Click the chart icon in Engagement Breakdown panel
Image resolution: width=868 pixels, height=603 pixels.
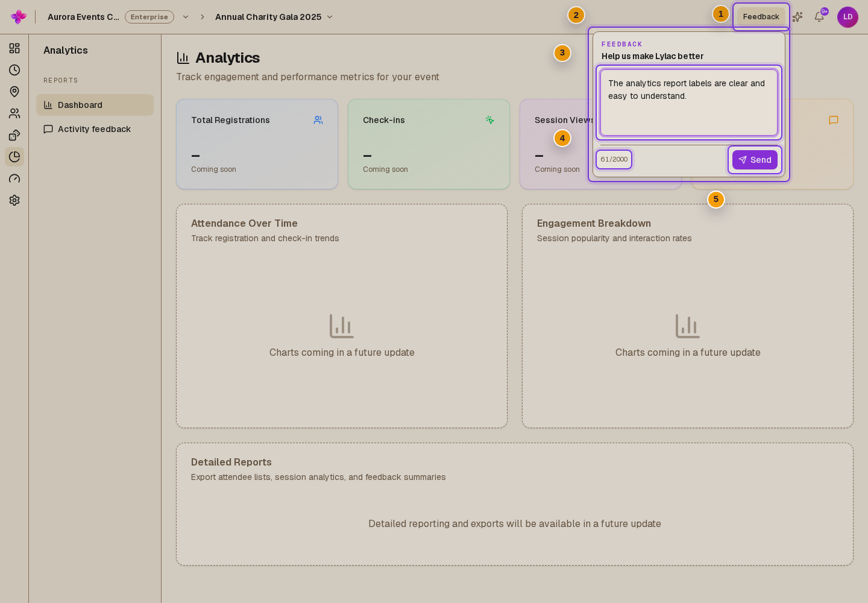tap(688, 326)
